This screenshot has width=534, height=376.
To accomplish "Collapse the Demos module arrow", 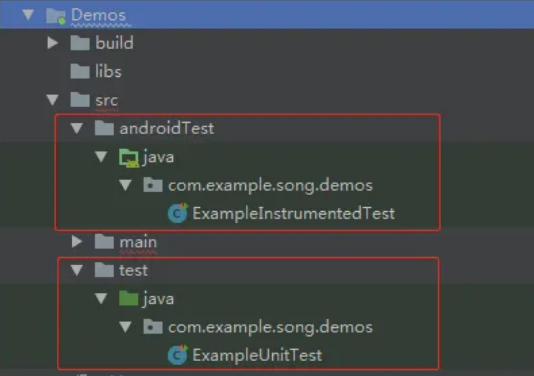I will [x=28, y=15].
